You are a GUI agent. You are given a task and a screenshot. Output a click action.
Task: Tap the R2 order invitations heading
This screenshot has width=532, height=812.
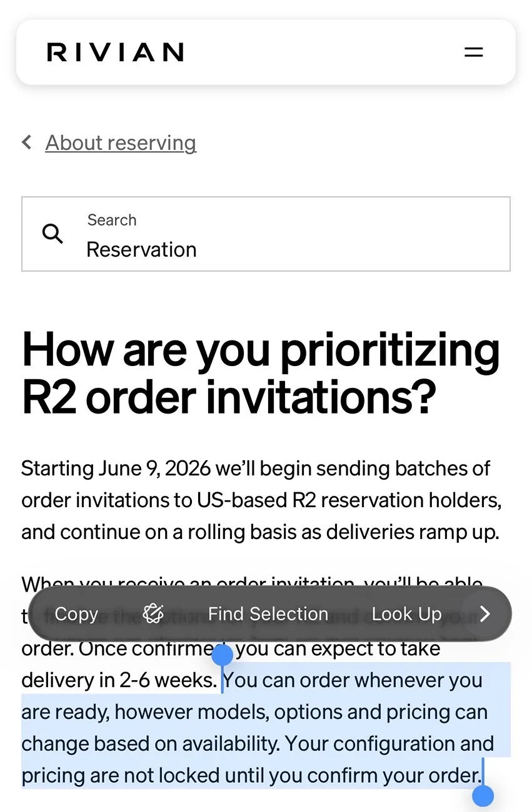[x=261, y=373]
